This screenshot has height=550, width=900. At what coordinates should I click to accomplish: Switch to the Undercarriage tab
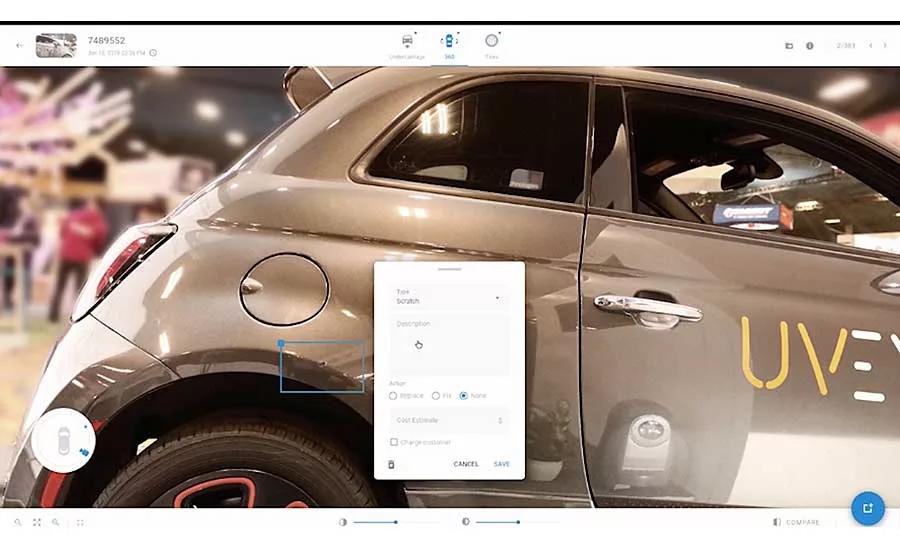click(x=407, y=46)
